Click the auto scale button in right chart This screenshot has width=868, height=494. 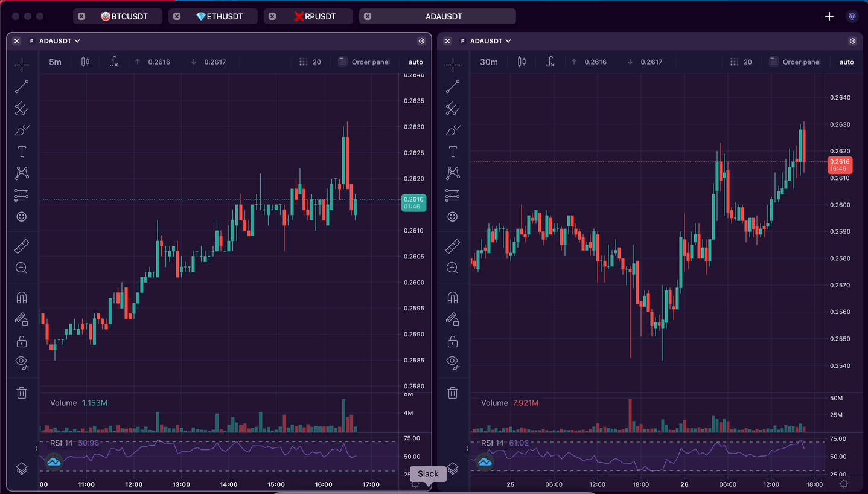(846, 62)
